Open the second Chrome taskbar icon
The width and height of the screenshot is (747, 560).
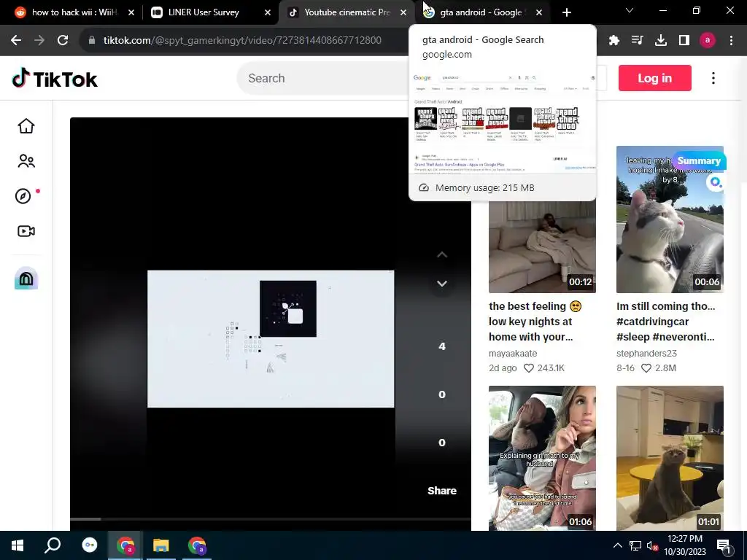(197, 545)
